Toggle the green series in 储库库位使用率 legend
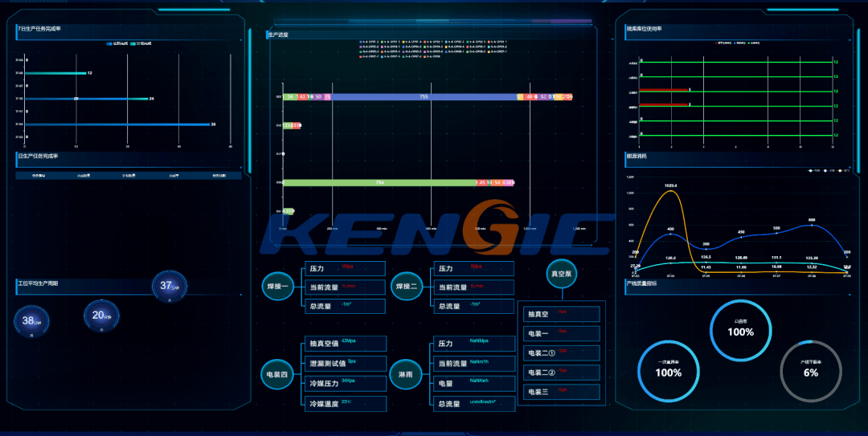Image resolution: width=868 pixels, height=436 pixels. coord(754,43)
